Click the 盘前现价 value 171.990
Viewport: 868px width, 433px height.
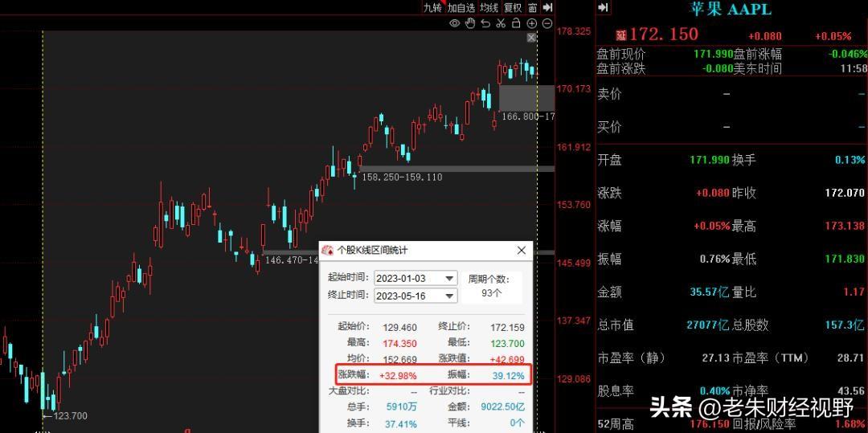(712, 54)
